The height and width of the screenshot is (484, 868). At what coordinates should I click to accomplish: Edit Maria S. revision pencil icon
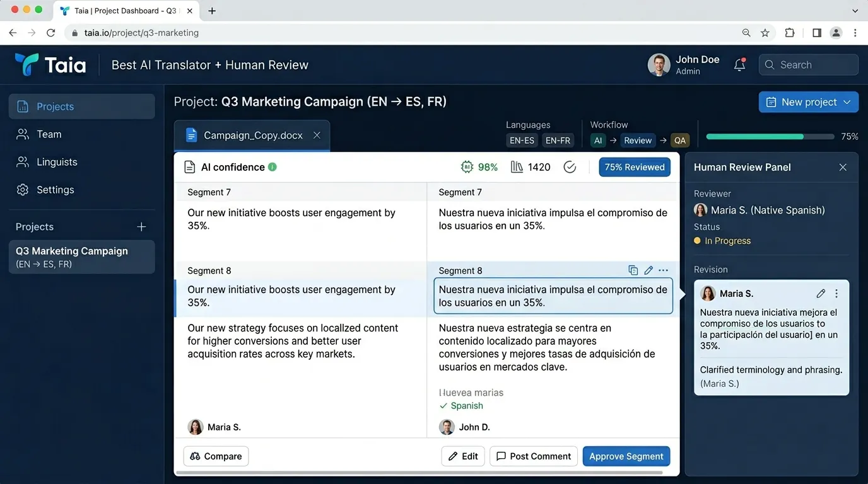pyautogui.click(x=821, y=294)
